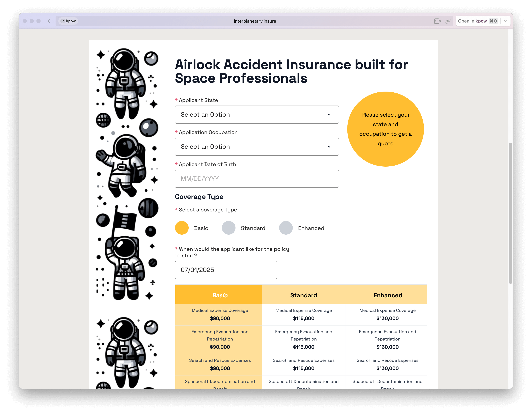532x414 pixels.
Task: Click Basic Emergency Evacuation and Repatriation cell
Action: (x=218, y=339)
